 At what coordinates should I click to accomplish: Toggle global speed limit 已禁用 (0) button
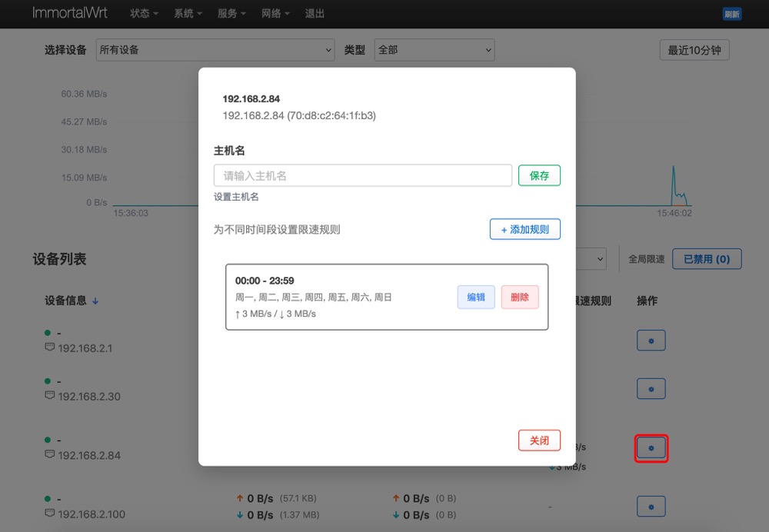pyautogui.click(x=707, y=259)
